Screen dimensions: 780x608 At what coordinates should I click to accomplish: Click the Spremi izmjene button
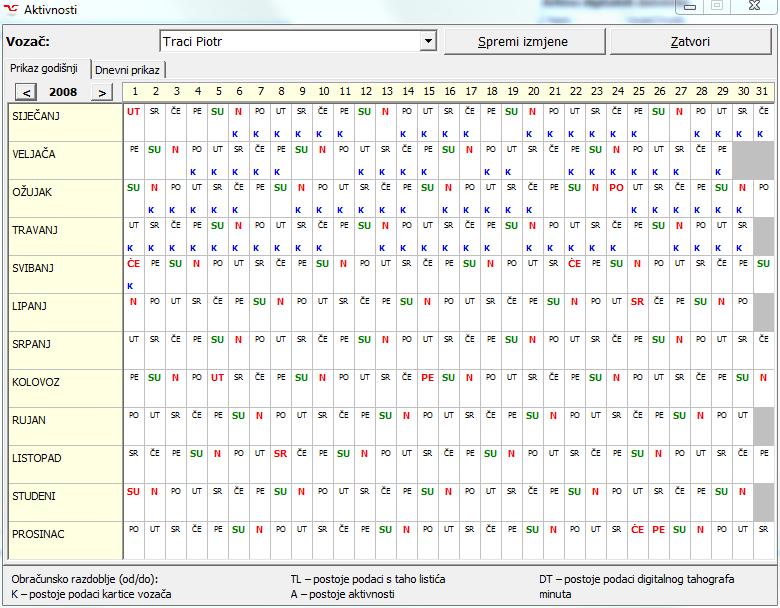coord(524,42)
